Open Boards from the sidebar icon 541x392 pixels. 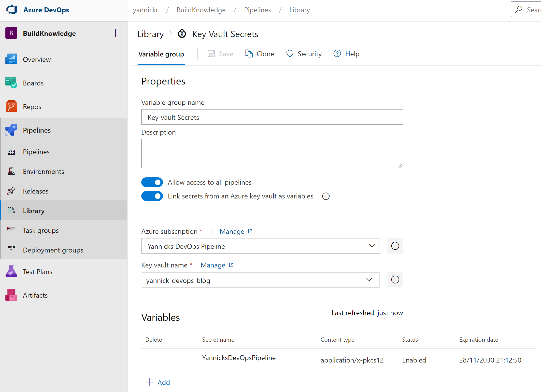pos(11,83)
